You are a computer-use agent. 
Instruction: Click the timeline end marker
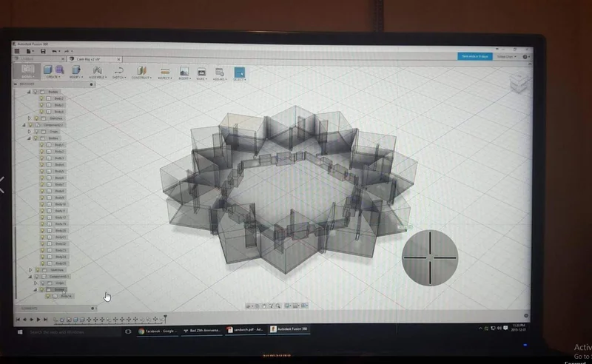(165, 319)
